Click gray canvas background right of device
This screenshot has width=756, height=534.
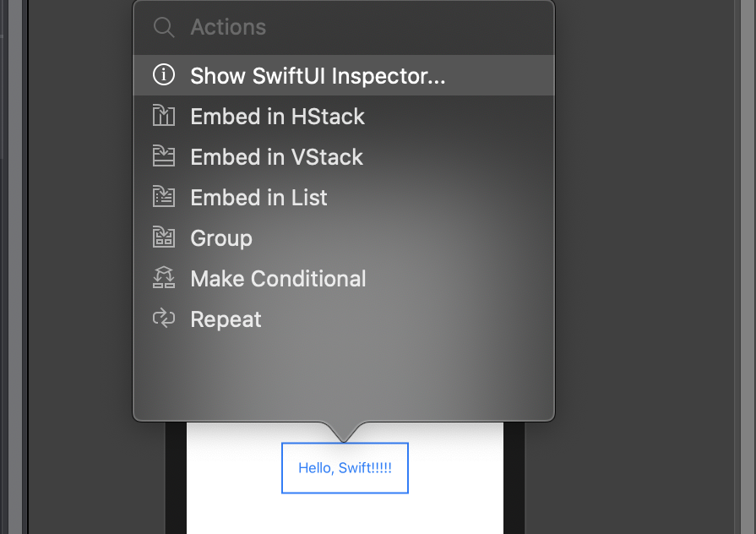click(x=642, y=338)
